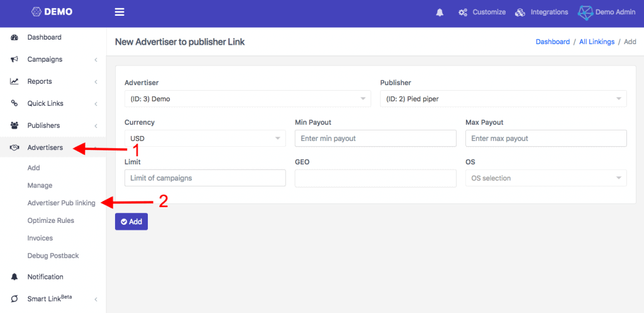Open Optimize Rules in sidebar
Viewport: 644px width, 313px height.
(50, 221)
